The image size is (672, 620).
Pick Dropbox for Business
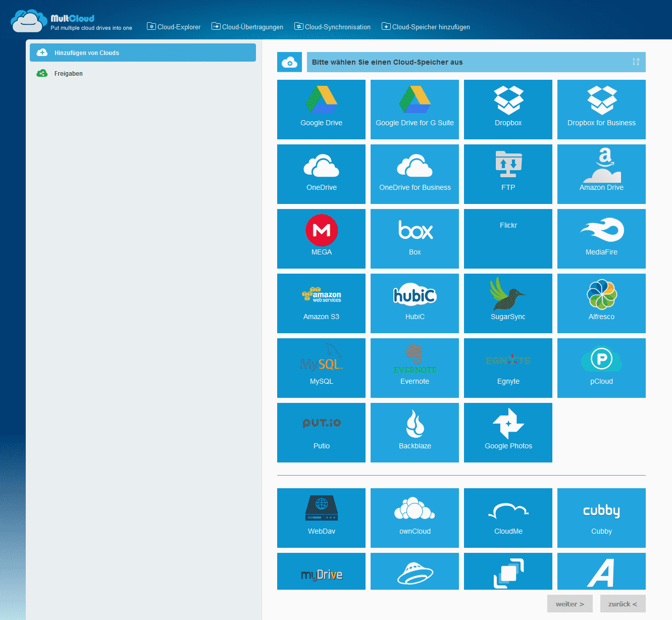[x=601, y=110]
